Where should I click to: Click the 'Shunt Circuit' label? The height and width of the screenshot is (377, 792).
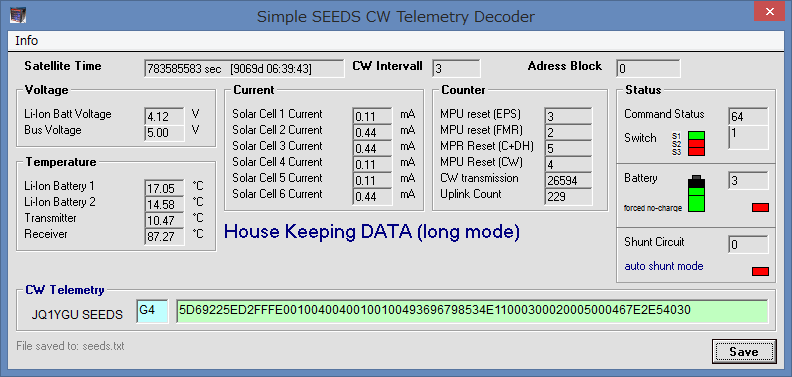coord(655,242)
